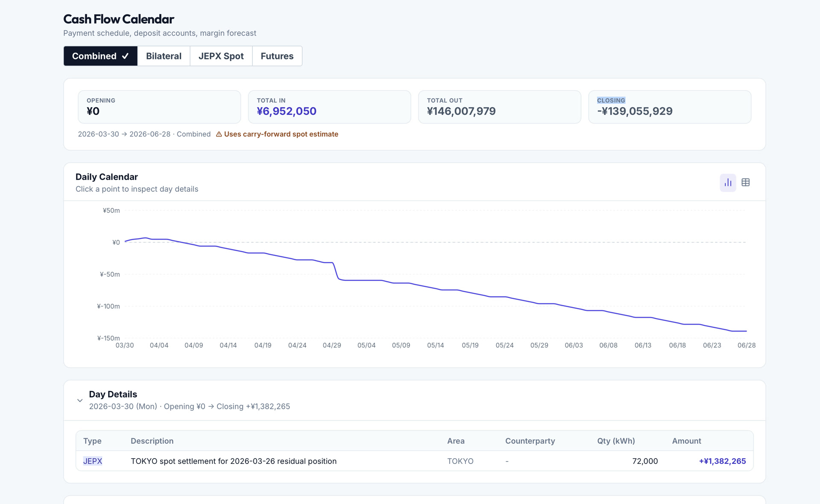The width and height of the screenshot is (820, 504).
Task: Click the date range 2026-03-30 → 2026-06-28
Action: pyautogui.click(x=124, y=134)
